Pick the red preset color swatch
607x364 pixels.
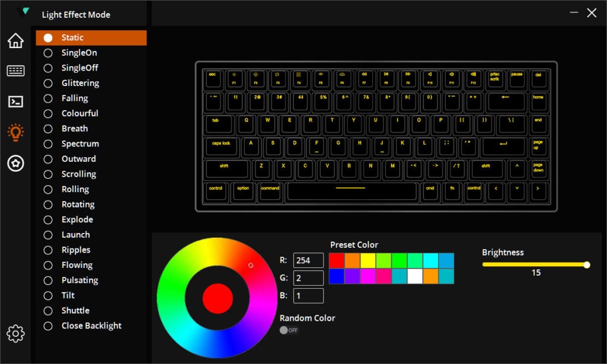tap(337, 261)
